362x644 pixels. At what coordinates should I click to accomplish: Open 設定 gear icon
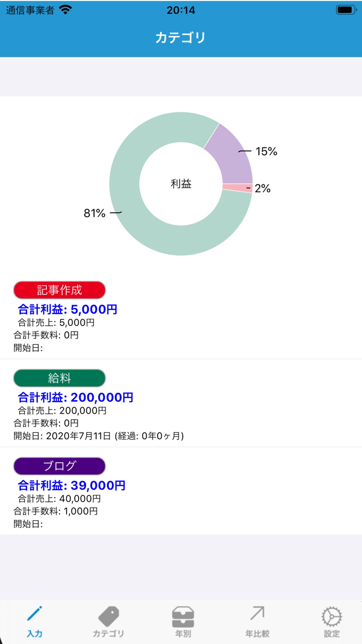(331, 616)
